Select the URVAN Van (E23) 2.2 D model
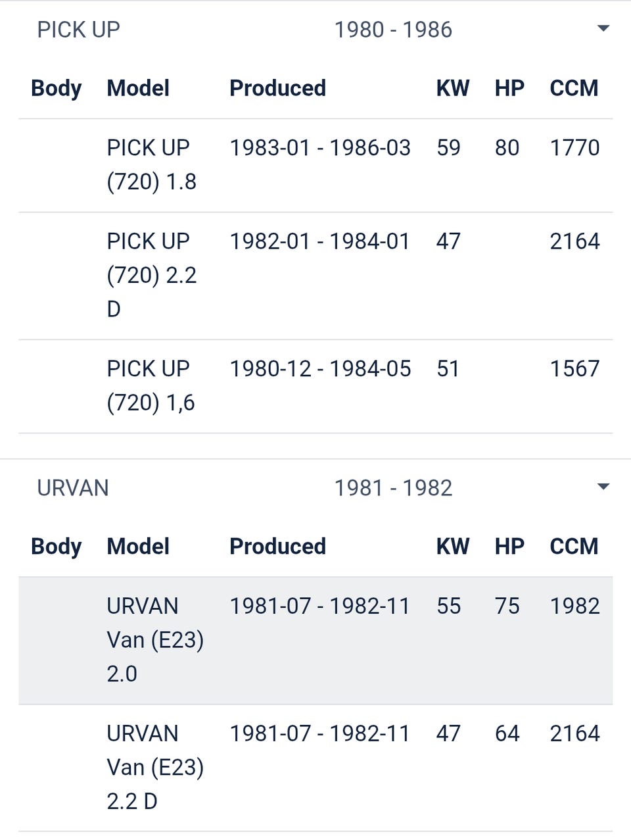Screen dimensions: 631x840 pos(155,767)
